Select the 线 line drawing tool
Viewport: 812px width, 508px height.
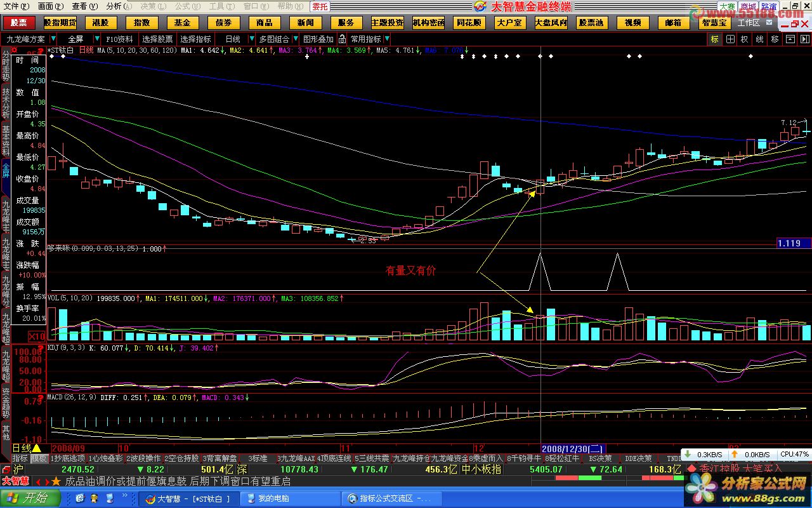pos(760,39)
